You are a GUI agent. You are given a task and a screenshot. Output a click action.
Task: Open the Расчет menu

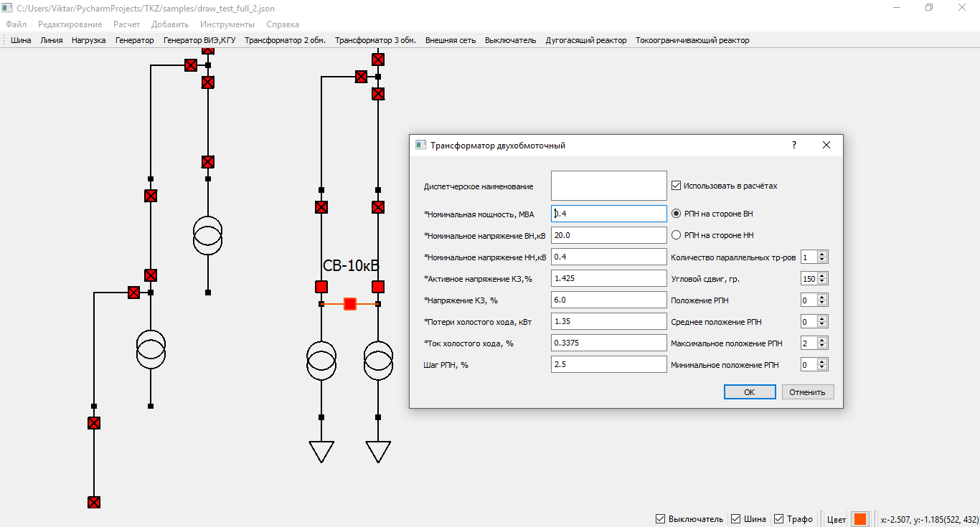[x=127, y=24]
